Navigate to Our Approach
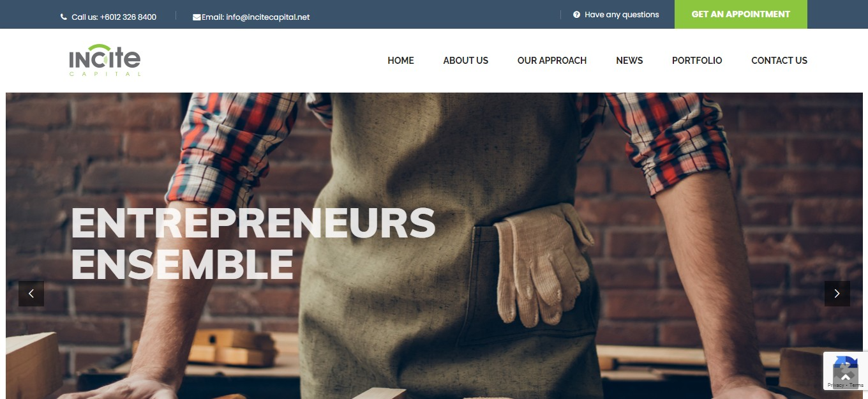 click(x=552, y=61)
